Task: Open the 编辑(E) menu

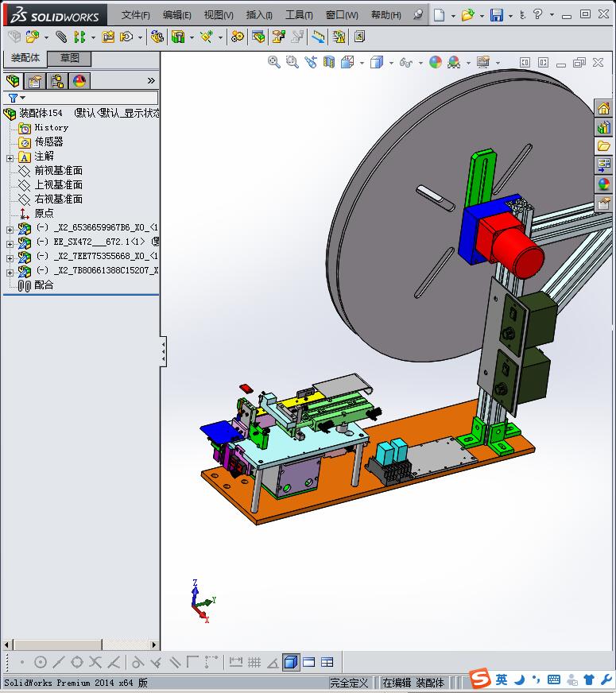Action: tap(176, 15)
